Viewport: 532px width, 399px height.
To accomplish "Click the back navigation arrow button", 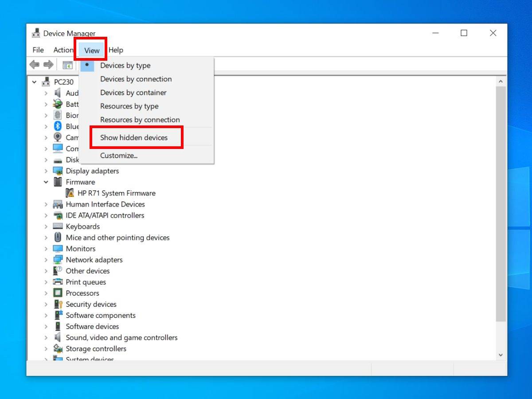I will (35, 65).
